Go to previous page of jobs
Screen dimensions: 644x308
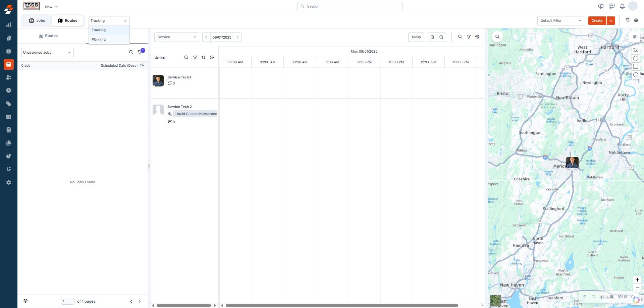tap(131, 301)
